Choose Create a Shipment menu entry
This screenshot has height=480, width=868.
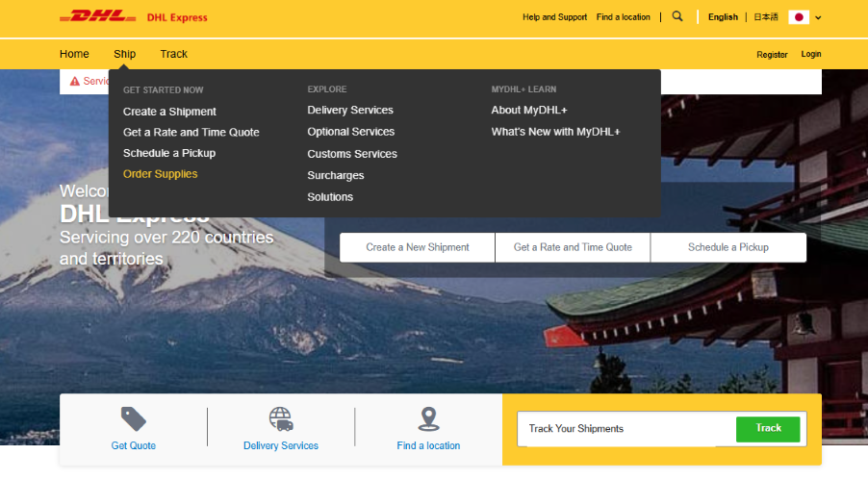(x=169, y=112)
